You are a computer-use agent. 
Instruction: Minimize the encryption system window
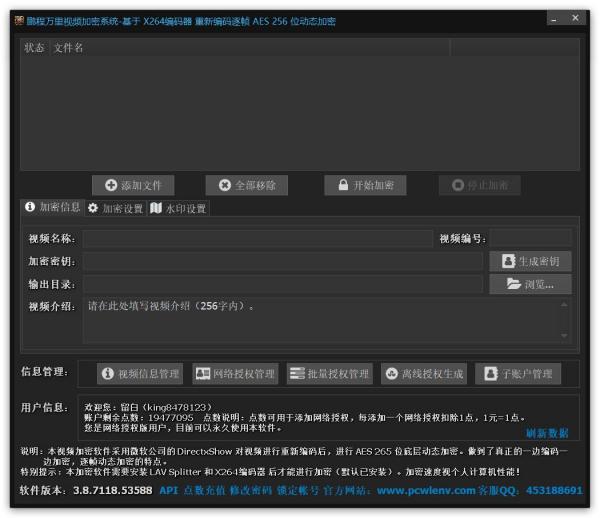tap(554, 18)
